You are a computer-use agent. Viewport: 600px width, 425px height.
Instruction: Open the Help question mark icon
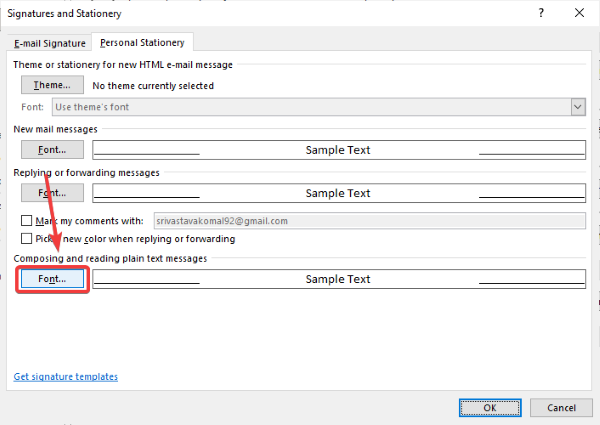541,12
